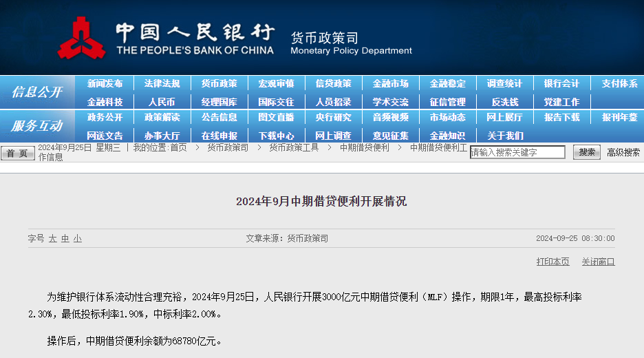Set font size to 小 (small)
Screen dimensions: 644x358
point(78,238)
